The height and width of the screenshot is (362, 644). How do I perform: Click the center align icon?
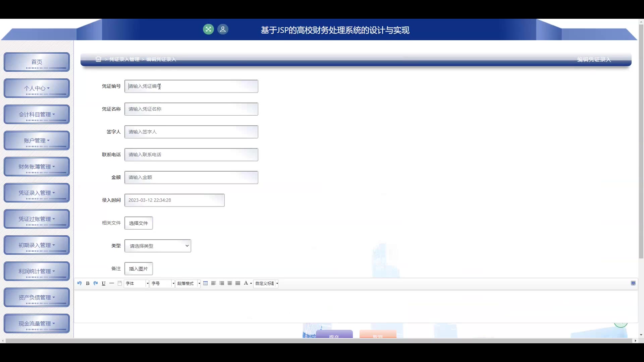click(230, 283)
